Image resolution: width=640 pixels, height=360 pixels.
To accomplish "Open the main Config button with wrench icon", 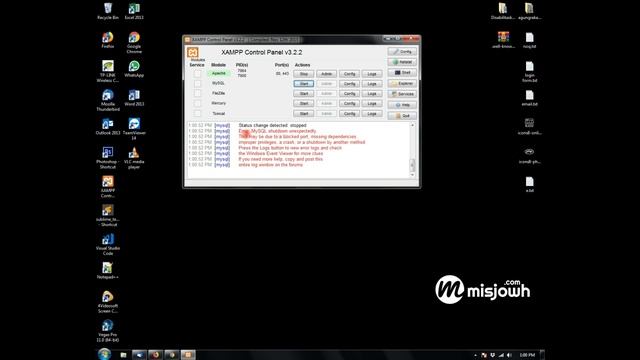I will coord(402,51).
